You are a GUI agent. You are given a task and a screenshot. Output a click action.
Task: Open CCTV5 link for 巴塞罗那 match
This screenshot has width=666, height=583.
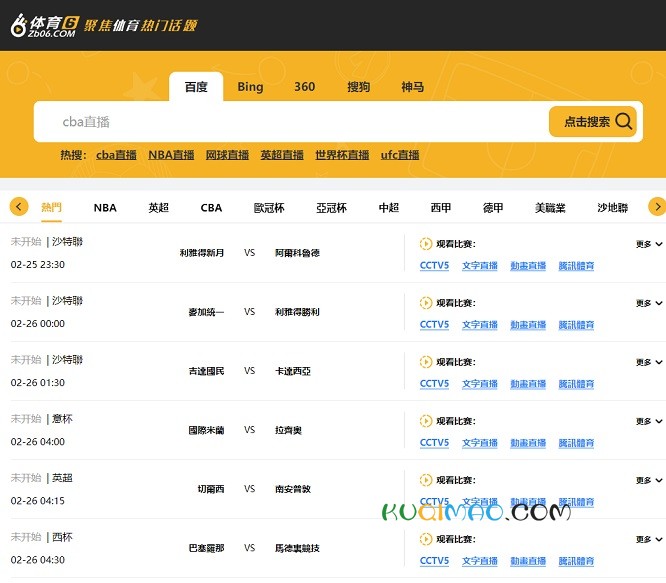point(434,560)
